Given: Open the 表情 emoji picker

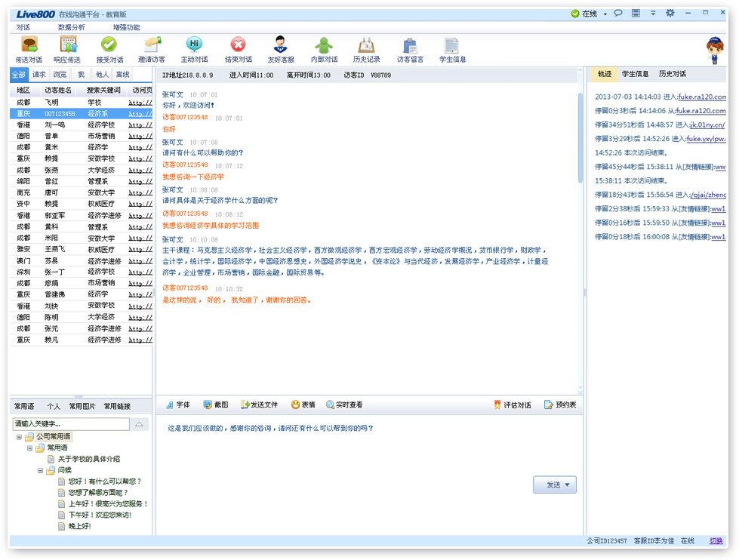Looking at the screenshot, I should tap(303, 405).
